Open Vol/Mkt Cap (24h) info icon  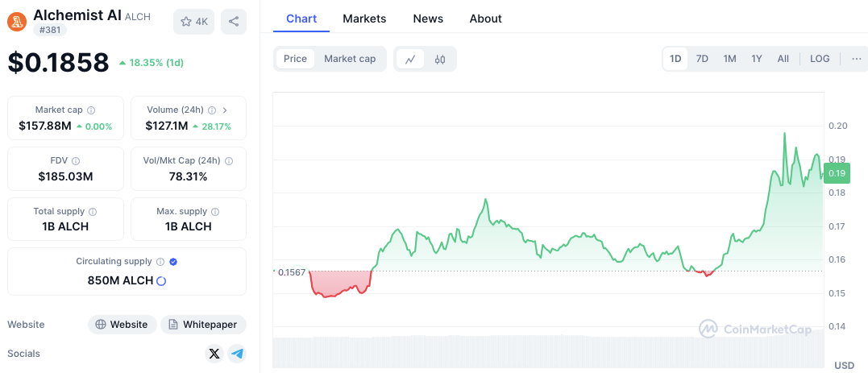coord(229,161)
